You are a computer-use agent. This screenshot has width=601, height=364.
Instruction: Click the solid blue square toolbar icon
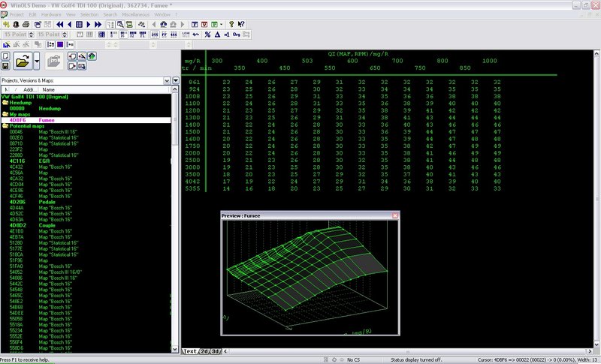click(x=60, y=45)
